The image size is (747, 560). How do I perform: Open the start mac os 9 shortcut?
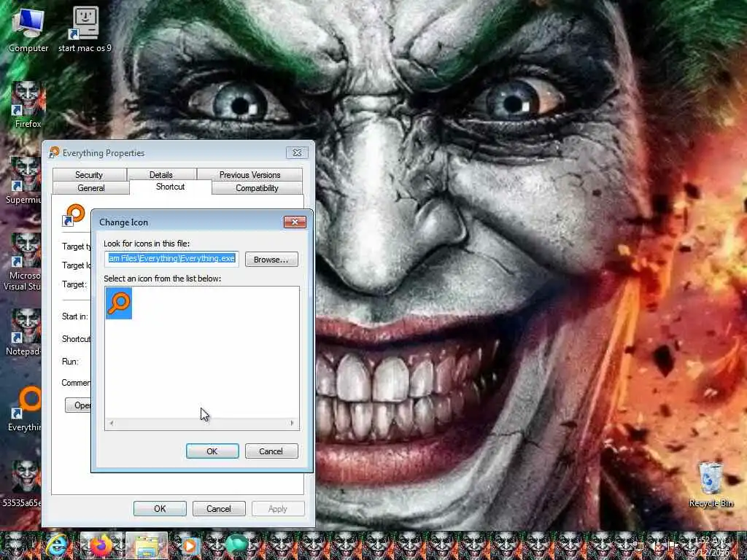85,29
